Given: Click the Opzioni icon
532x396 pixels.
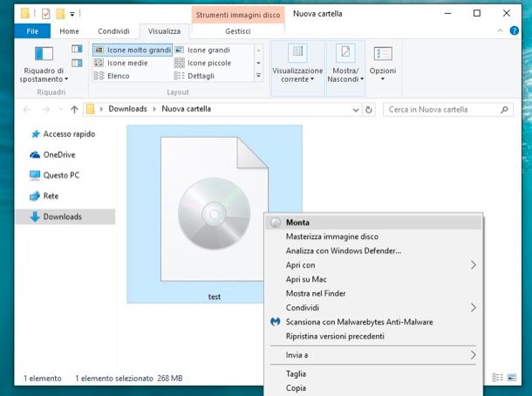Looking at the screenshot, I should tap(383, 54).
